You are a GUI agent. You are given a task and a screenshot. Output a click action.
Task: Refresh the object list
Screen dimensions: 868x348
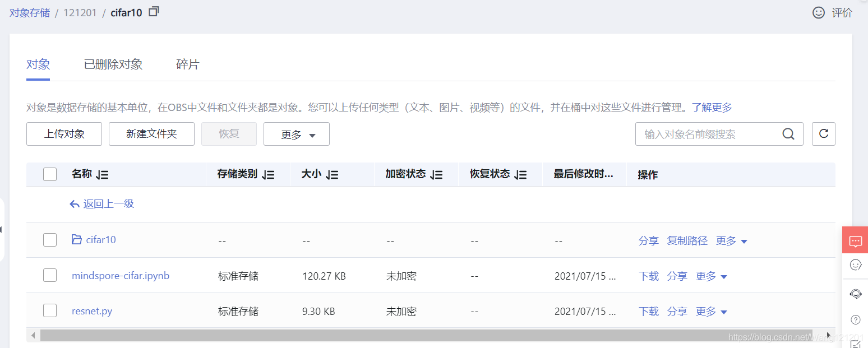(x=823, y=134)
